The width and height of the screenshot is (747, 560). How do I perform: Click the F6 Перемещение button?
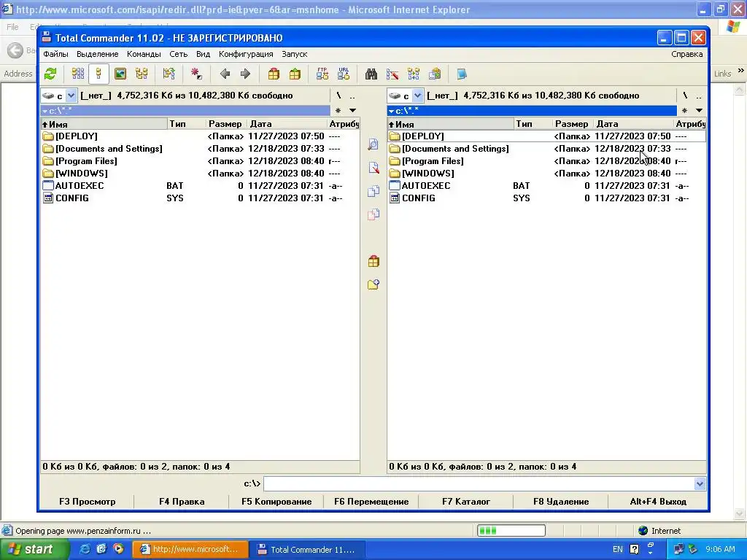(x=371, y=502)
